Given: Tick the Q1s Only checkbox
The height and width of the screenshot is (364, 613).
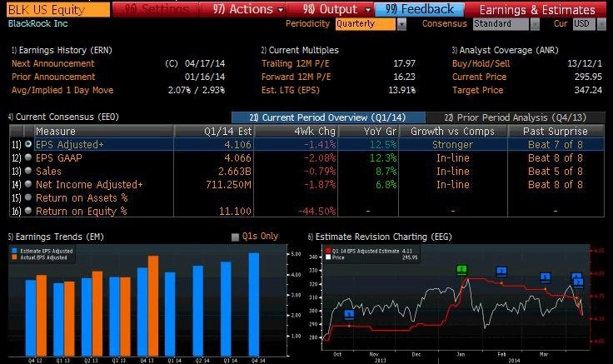Looking at the screenshot, I should point(236,237).
